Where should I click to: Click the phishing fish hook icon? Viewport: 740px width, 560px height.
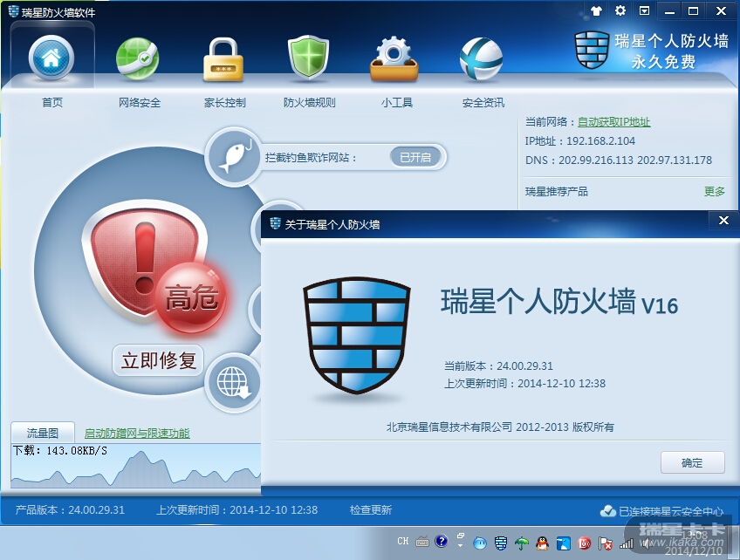[x=234, y=156]
